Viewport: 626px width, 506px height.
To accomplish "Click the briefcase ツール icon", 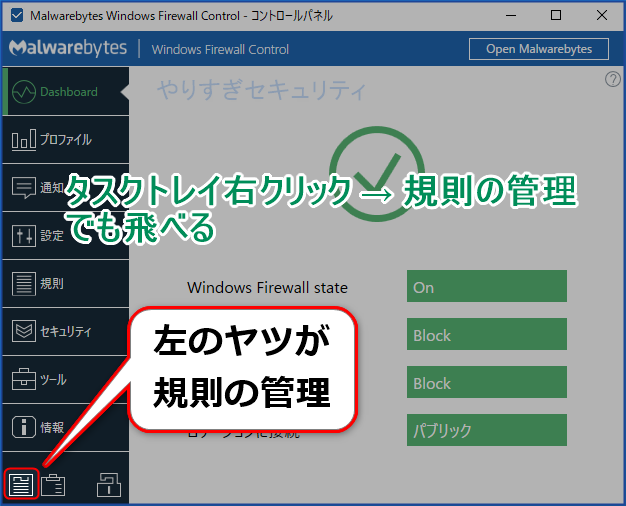I will pos(24,379).
